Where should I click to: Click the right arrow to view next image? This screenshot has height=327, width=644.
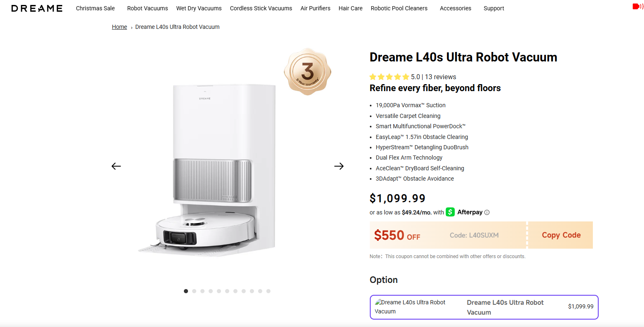[338, 166]
